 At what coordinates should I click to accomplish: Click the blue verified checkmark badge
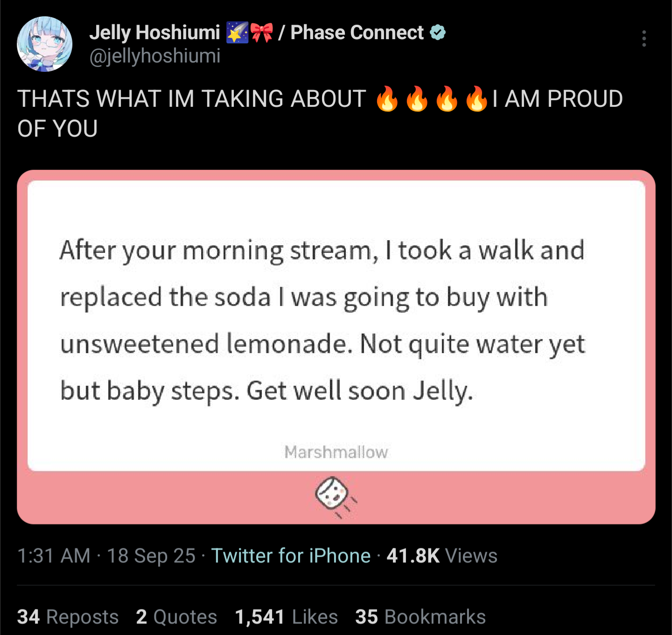point(438,33)
